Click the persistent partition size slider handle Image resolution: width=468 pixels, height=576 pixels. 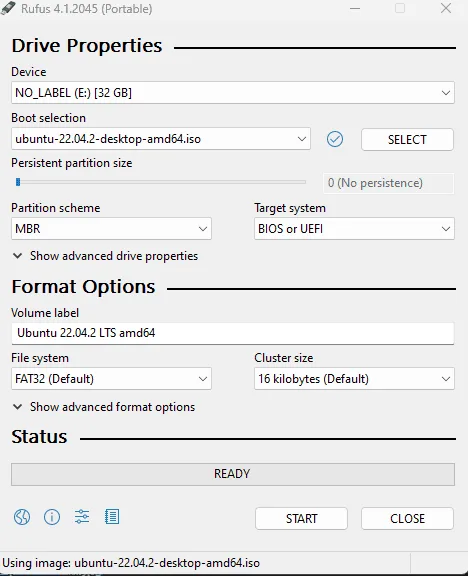click(18, 182)
